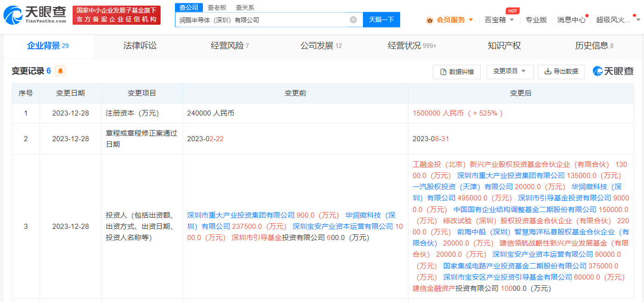The height and width of the screenshot is (302, 644).
Task: Open 深圳宝安产业资本运营有限公司 link in 变更前
Action: (x=343, y=226)
